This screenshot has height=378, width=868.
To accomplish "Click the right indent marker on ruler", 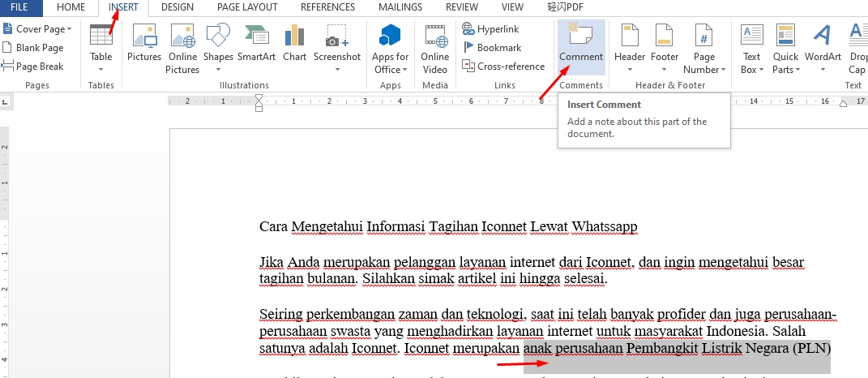I will [843, 104].
